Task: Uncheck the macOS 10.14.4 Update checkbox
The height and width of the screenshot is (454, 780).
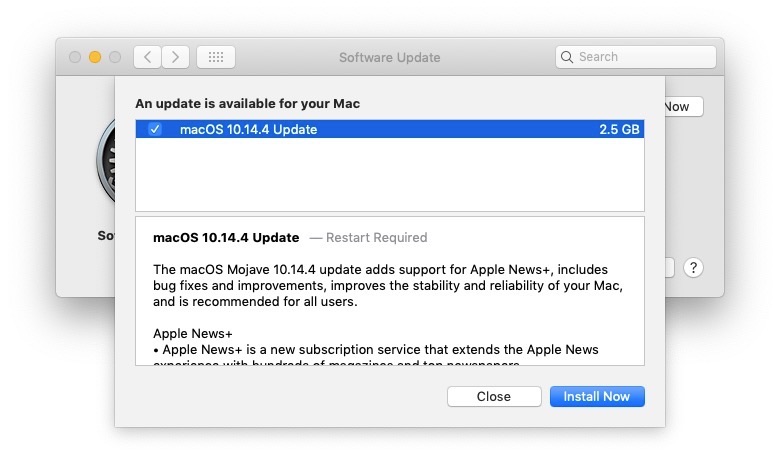Action: click(155, 129)
